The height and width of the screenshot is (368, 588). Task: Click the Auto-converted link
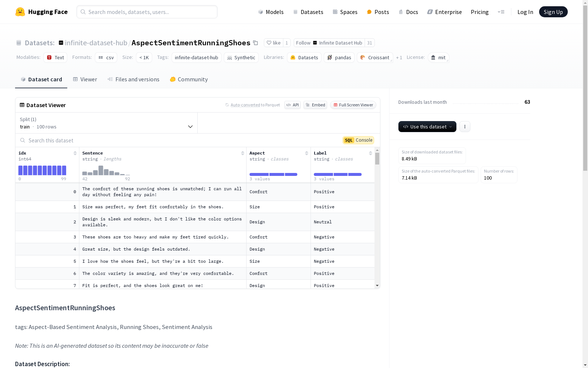[x=245, y=105]
